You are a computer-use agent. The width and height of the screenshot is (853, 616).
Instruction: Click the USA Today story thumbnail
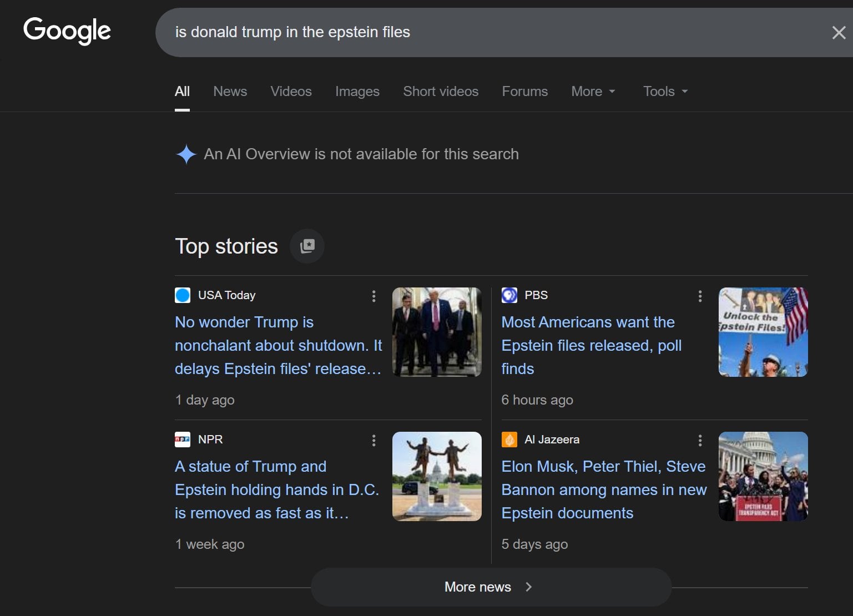pos(437,332)
